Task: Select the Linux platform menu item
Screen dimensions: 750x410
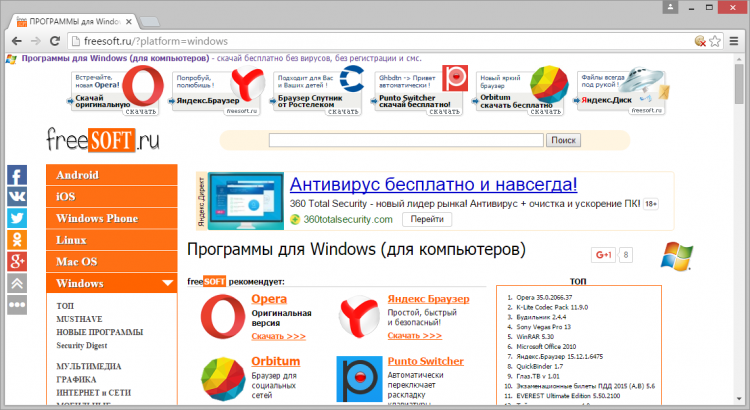Action: coord(111,240)
